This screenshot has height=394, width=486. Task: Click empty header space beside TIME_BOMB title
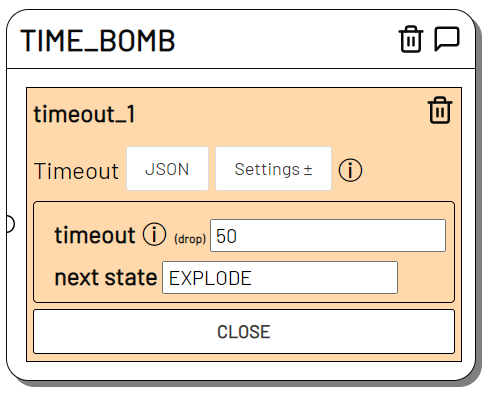tap(287, 40)
